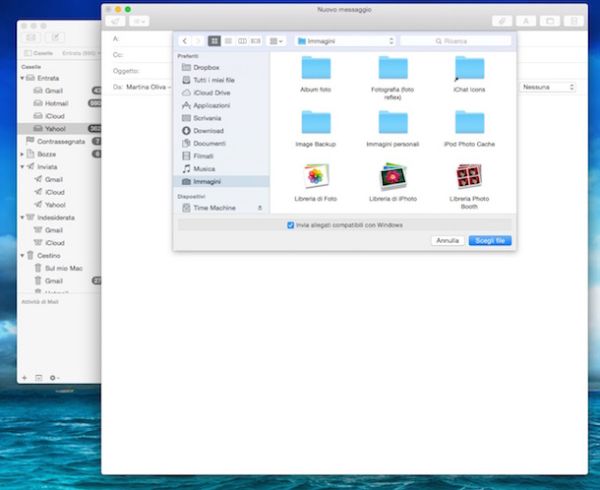Click the Annulla button
This screenshot has width=600, height=490.
[447, 241]
